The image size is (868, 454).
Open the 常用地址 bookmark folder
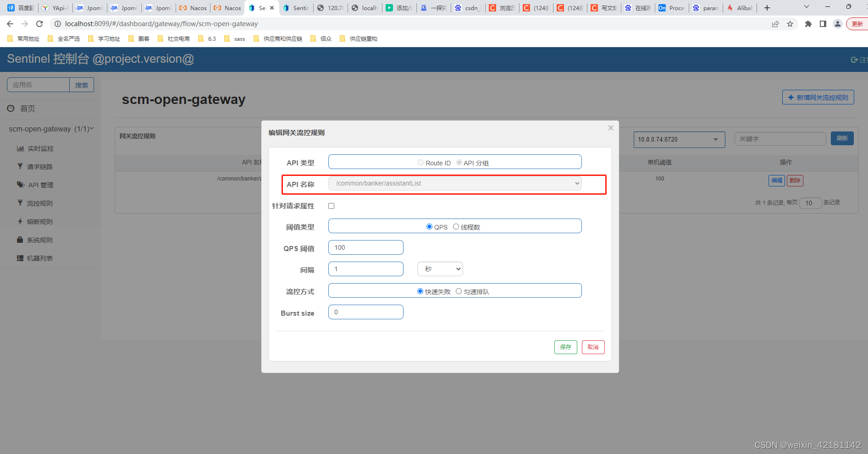point(23,39)
